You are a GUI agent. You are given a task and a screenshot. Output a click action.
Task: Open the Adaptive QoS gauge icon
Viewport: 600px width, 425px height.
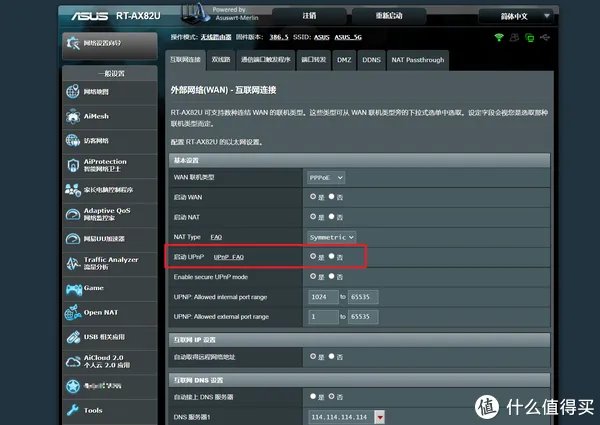73,214
